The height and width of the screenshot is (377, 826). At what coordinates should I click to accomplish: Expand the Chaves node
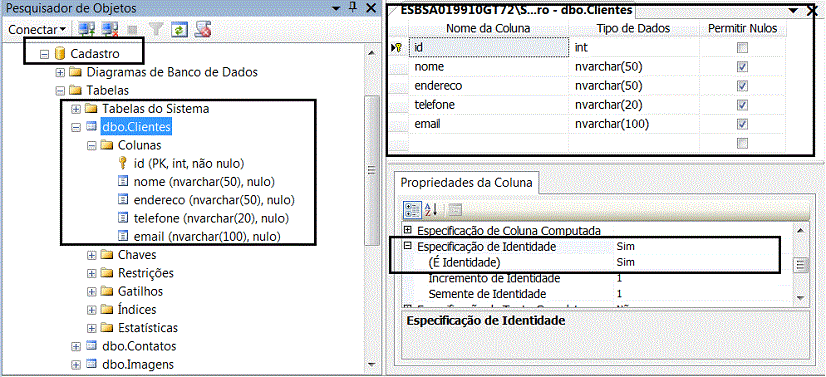click(x=92, y=255)
